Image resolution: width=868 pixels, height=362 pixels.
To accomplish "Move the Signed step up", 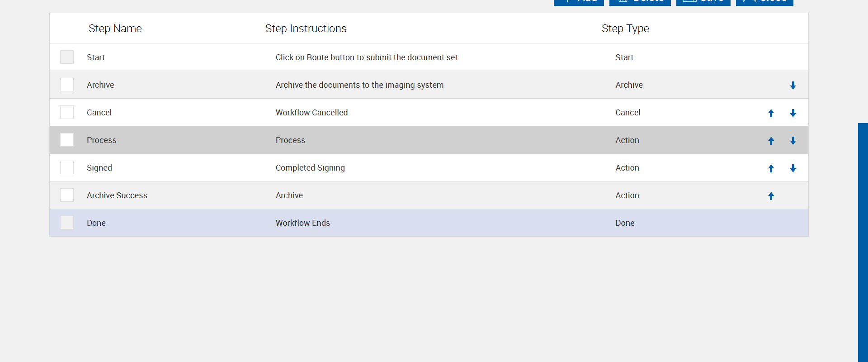I will [x=771, y=168].
